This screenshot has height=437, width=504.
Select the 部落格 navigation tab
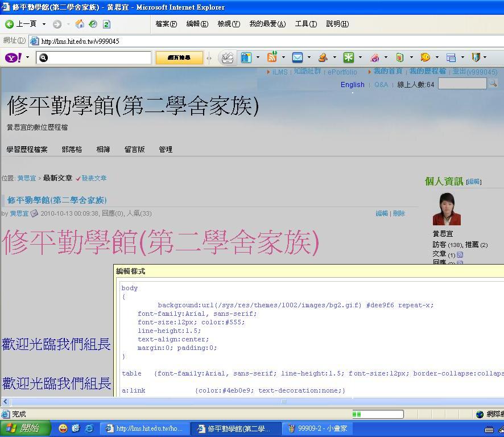coord(72,150)
